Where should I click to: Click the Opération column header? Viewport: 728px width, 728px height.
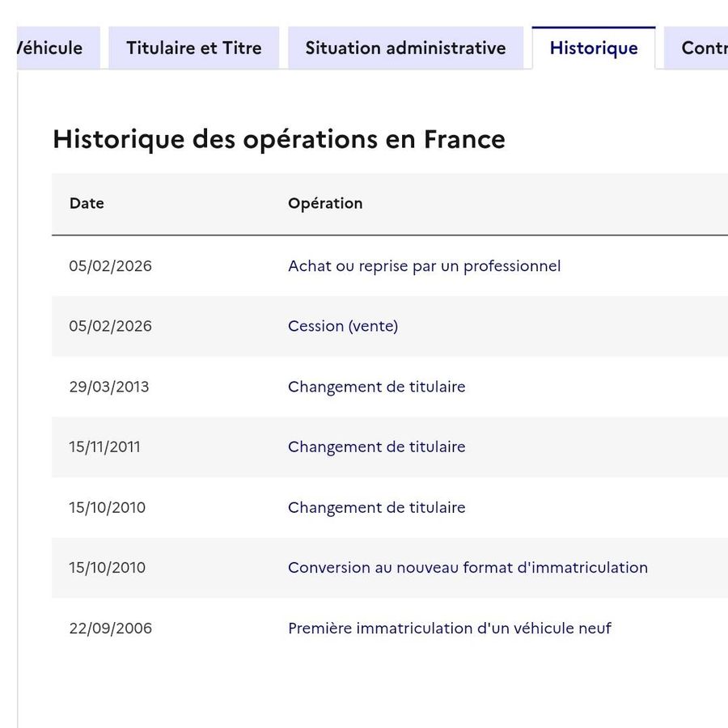tap(325, 204)
